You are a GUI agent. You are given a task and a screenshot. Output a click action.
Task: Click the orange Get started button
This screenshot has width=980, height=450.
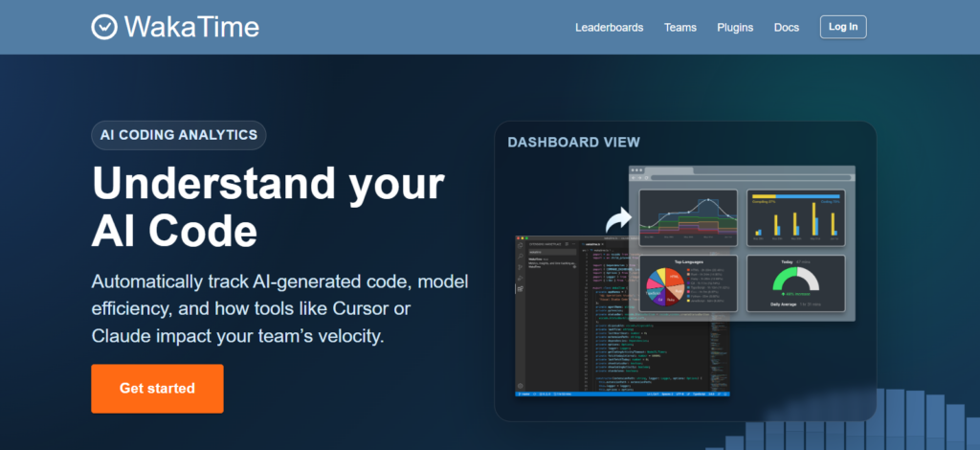click(158, 388)
